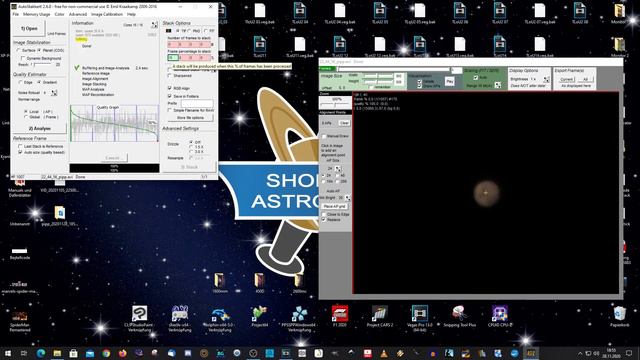
Task: Open Dolphin x64 5.0 desktop shortcut
Action: (x=220, y=318)
